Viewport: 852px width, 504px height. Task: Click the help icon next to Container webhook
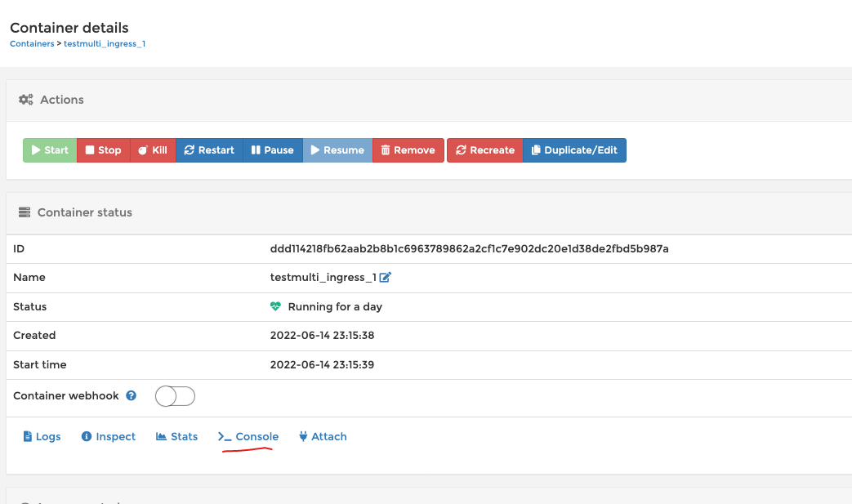pos(131,395)
